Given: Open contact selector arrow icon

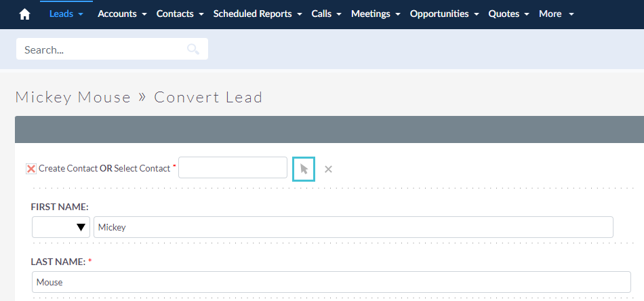Looking at the screenshot, I should 304,169.
